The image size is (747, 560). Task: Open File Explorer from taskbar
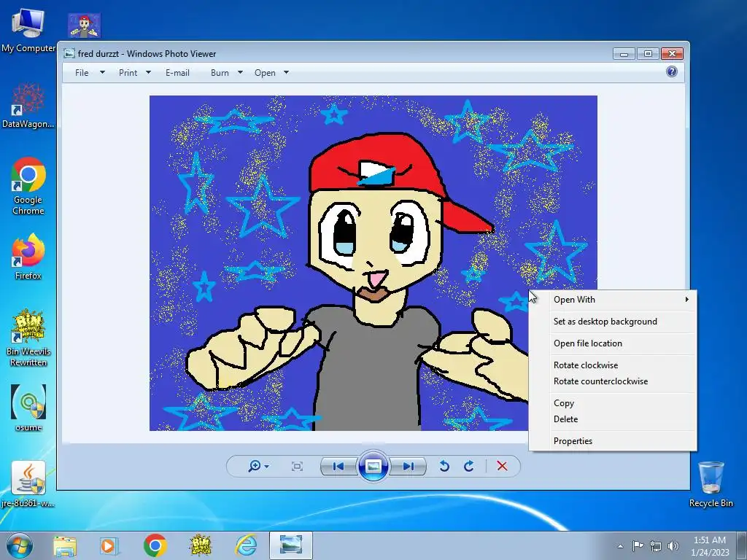[x=65, y=545]
